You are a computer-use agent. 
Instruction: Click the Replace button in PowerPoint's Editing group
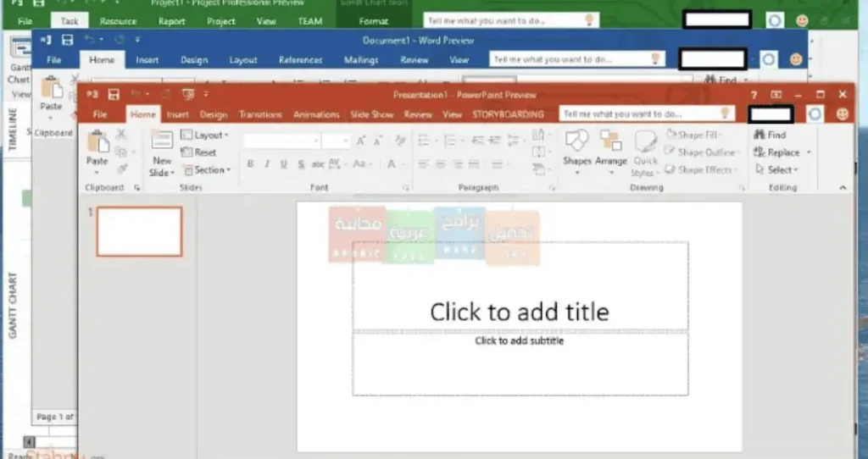(x=778, y=152)
